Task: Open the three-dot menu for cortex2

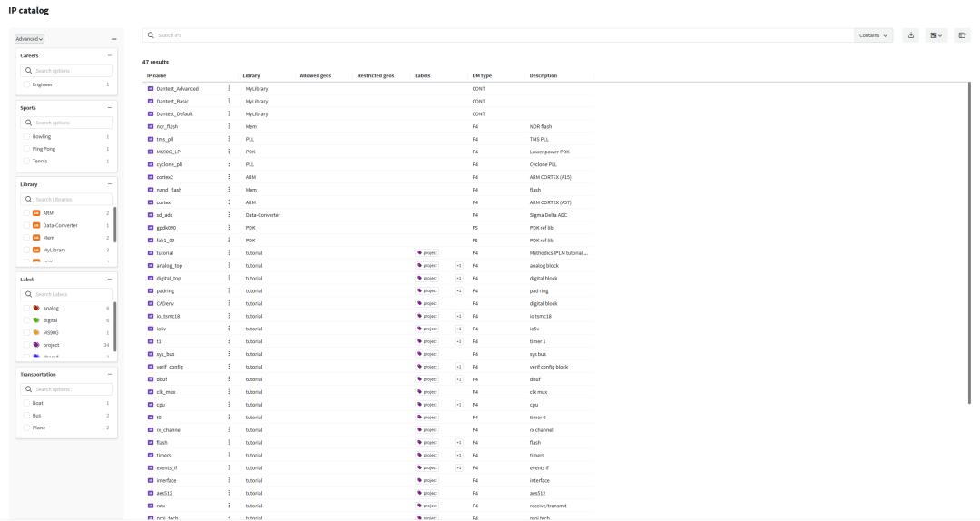Action: 229,177
